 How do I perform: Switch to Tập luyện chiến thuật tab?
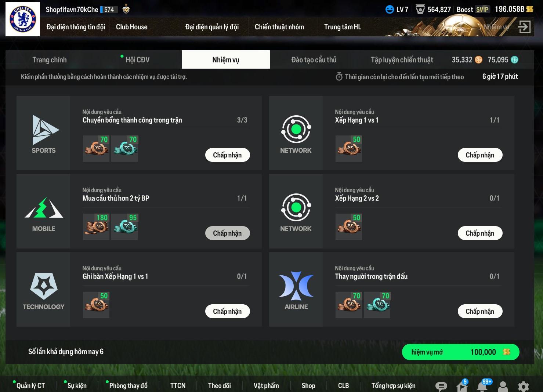click(402, 60)
